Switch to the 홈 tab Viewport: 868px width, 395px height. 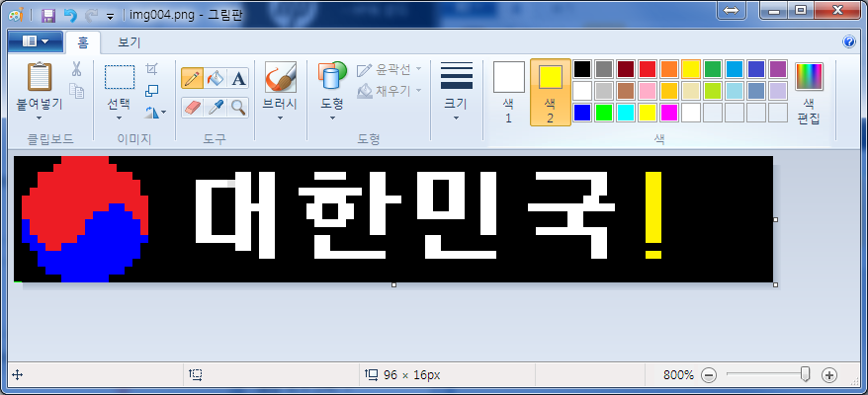click(82, 42)
